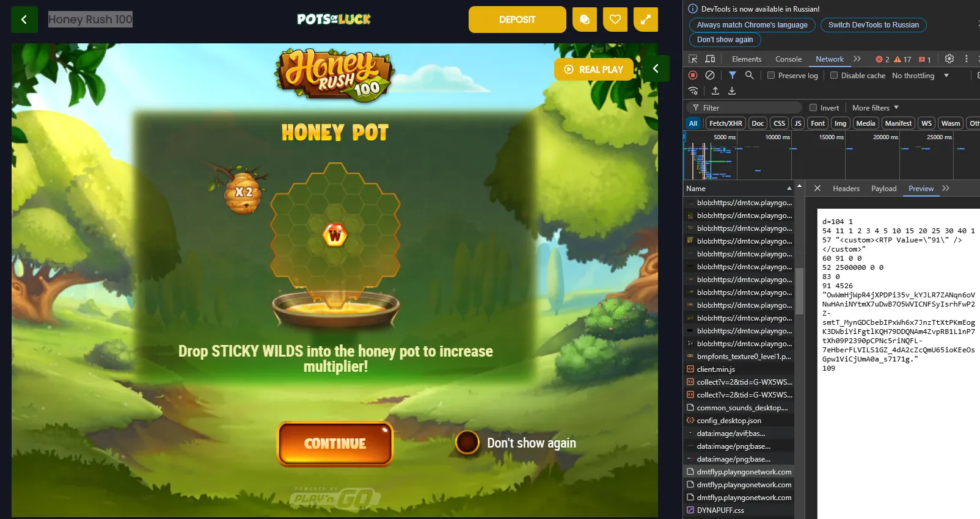Viewport: 980px width, 519px height.
Task: Enable Disable cache checkbox
Action: pos(834,76)
